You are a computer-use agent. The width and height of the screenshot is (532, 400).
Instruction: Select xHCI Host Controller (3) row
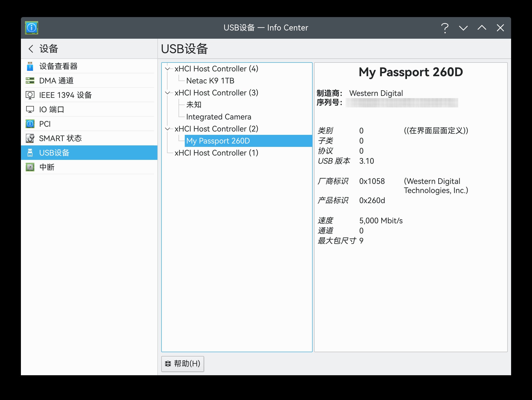[216, 93]
